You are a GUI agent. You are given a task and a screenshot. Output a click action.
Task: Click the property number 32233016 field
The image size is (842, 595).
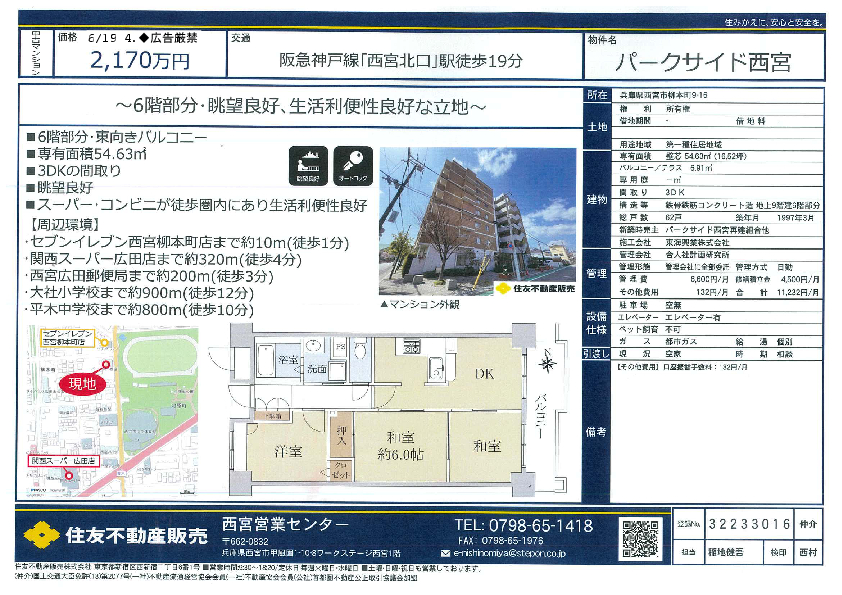748,522
